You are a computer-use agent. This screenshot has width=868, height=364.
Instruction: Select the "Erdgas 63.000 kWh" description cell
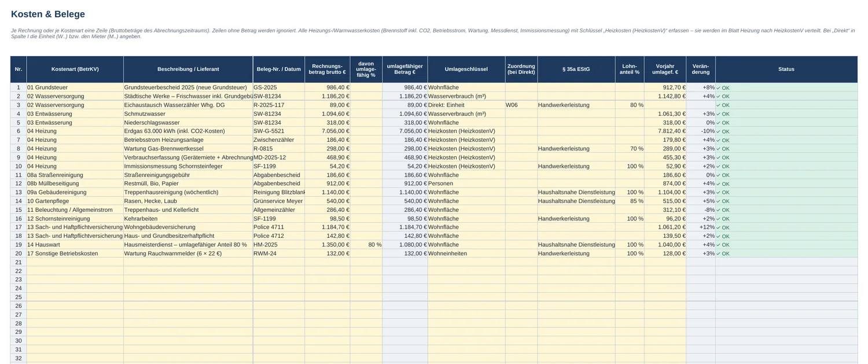188,131
